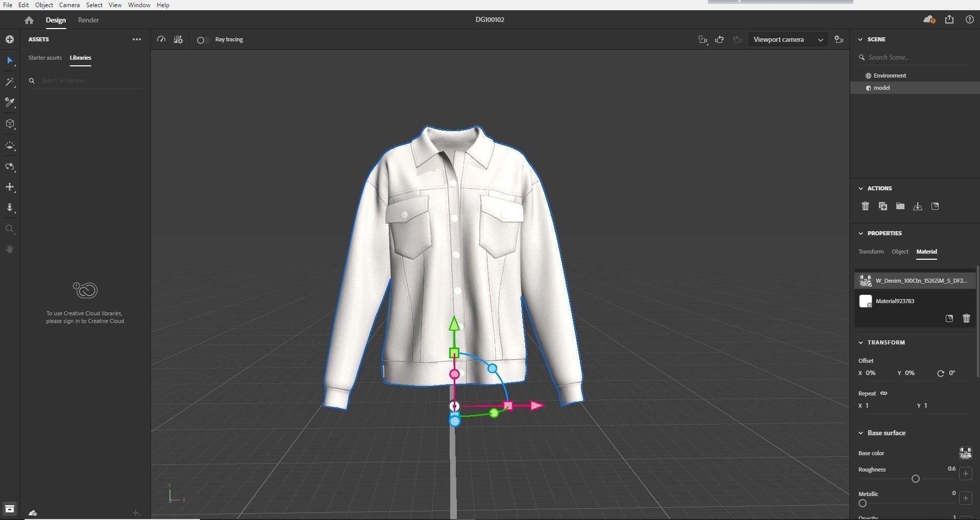Open the Viewport camera dropdown
The width and height of the screenshot is (980, 520).
tap(788, 40)
